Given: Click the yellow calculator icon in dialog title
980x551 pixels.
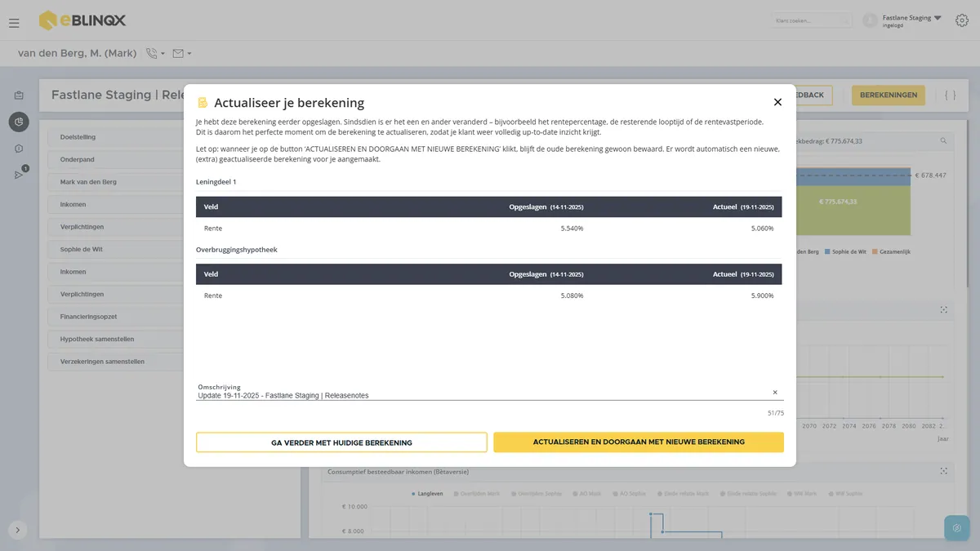Looking at the screenshot, I should [203, 103].
